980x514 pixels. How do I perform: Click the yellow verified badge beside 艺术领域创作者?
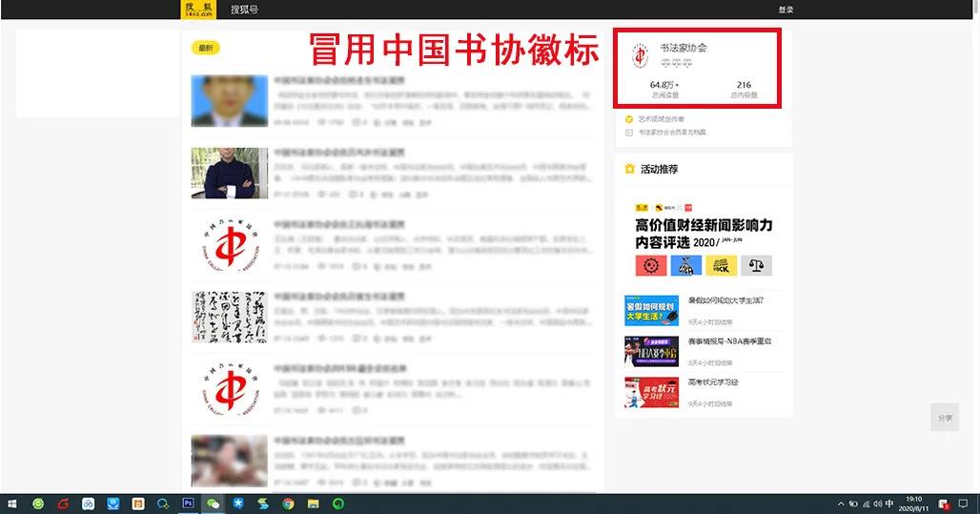click(x=629, y=119)
